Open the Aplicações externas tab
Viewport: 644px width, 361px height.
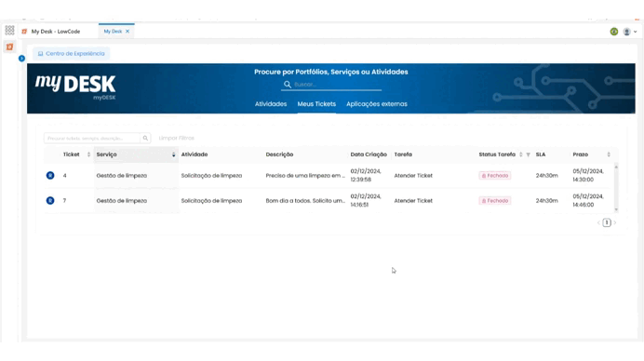377,104
